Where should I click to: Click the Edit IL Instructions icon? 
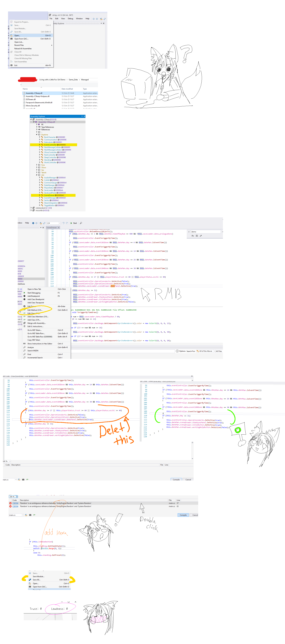24,326
